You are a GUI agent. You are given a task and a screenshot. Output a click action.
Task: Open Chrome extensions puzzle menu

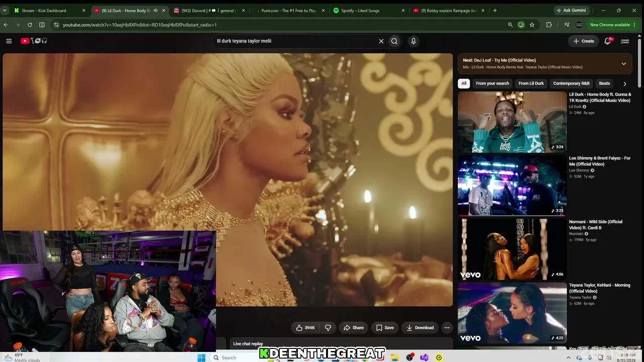pos(549,25)
